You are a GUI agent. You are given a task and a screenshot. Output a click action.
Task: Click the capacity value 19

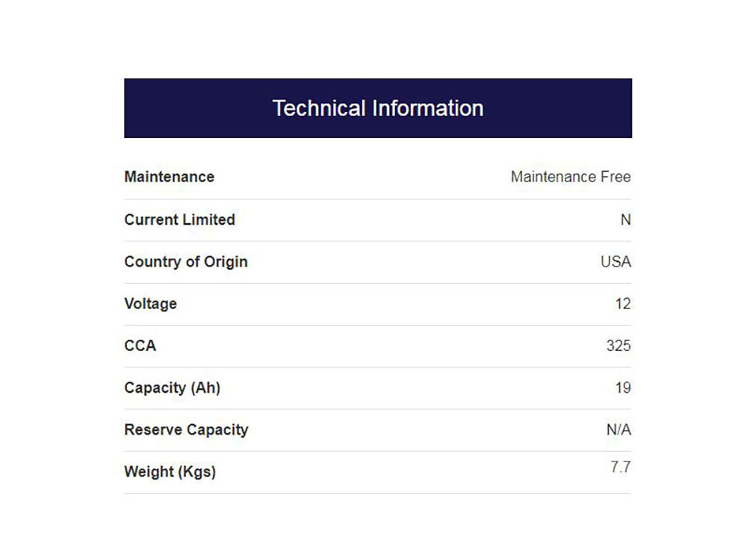[x=623, y=388]
